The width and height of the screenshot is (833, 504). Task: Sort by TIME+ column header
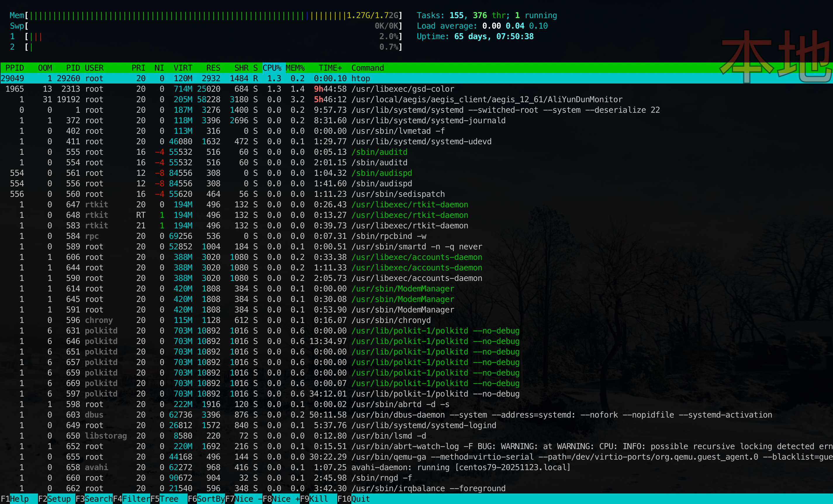(330, 68)
